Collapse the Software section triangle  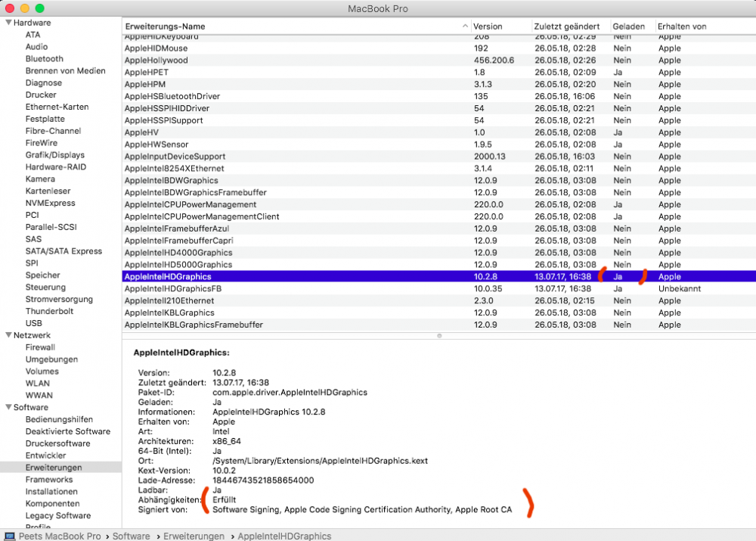[x=8, y=407]
